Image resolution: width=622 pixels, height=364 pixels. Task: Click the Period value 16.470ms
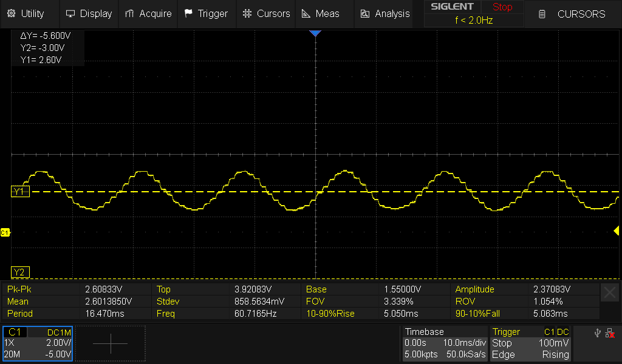click(x=104, y=314)
